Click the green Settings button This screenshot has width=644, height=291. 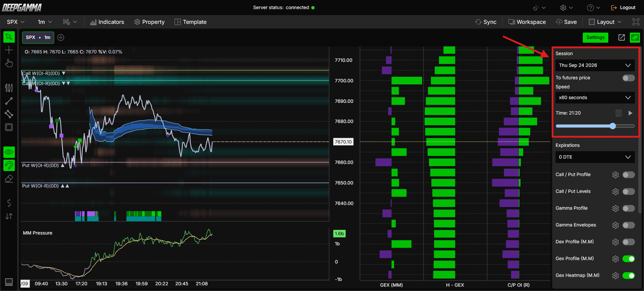tap(595, 38)
